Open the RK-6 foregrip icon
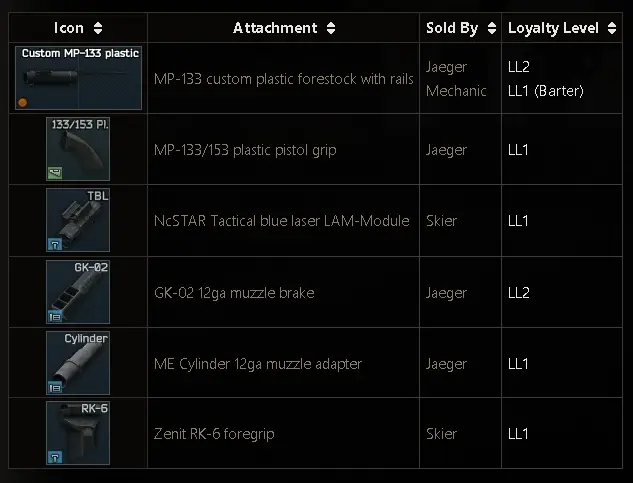633x483 pixels. [78, 433]
